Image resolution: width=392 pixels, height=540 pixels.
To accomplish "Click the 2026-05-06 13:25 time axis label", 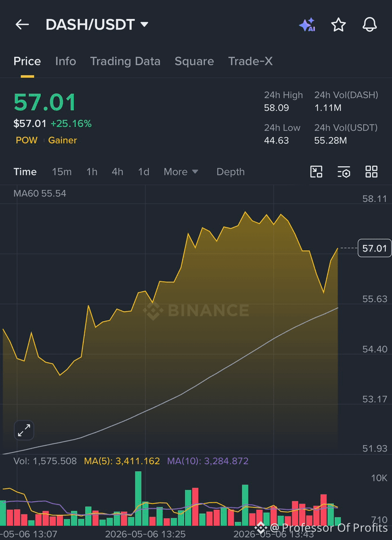I will (145, 534).
